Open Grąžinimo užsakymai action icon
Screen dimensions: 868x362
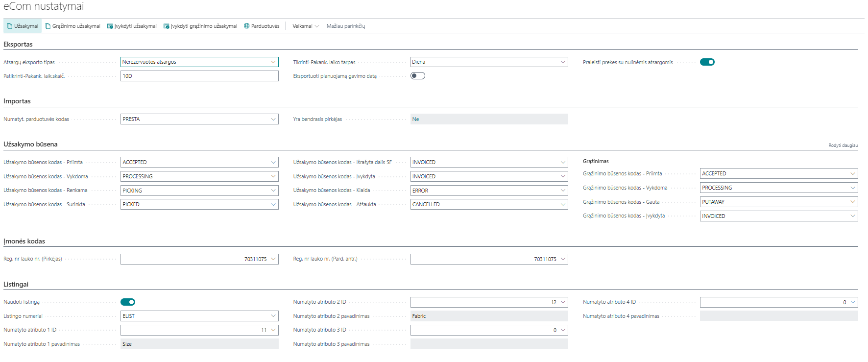click(x=48, y=26)
